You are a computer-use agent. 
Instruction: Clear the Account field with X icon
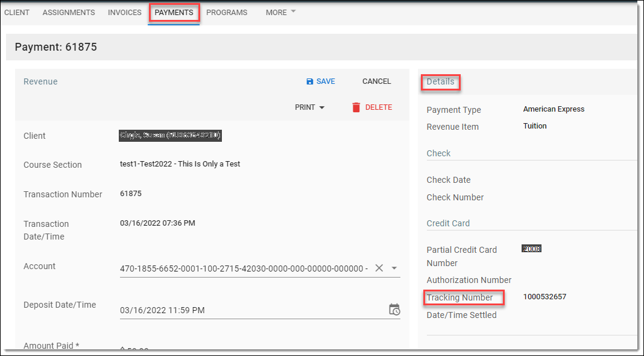[379, 268]
